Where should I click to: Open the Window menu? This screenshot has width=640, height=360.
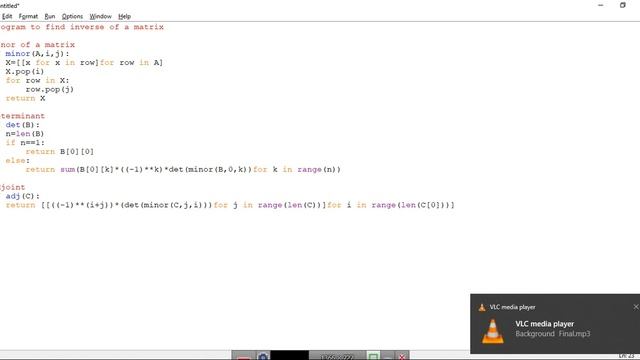(100, 16)
